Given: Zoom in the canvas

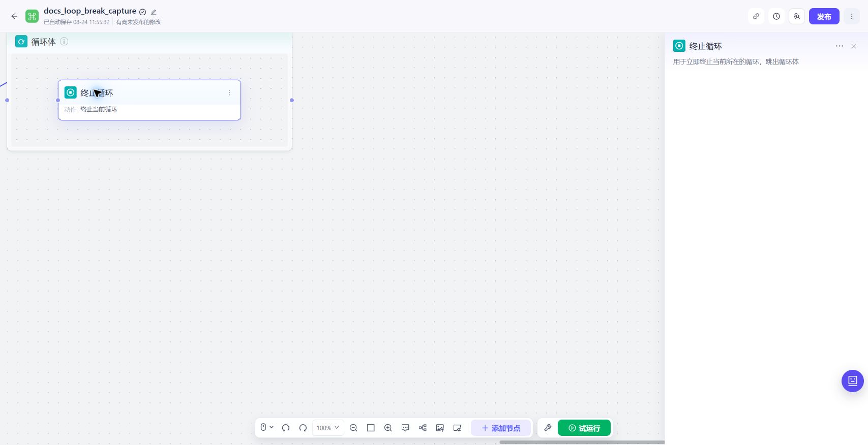Looking at the screenshot, I should [x=388, y=428].
